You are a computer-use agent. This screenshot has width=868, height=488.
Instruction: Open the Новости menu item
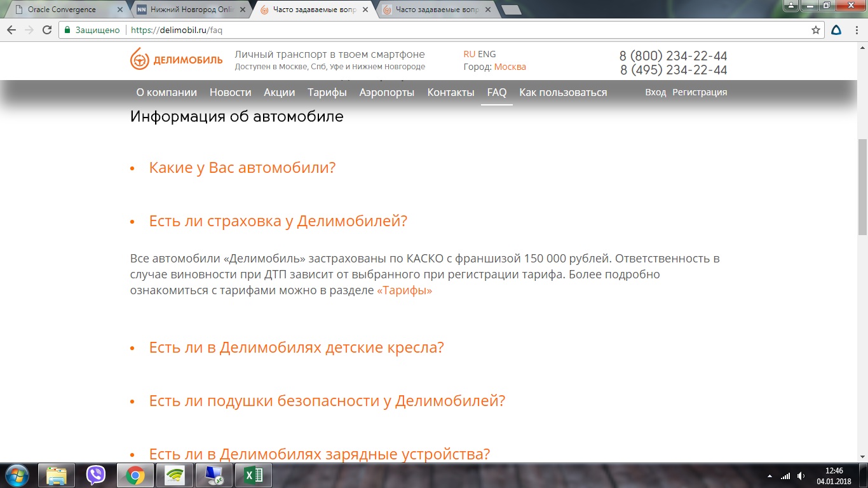(x=230, y=92)
